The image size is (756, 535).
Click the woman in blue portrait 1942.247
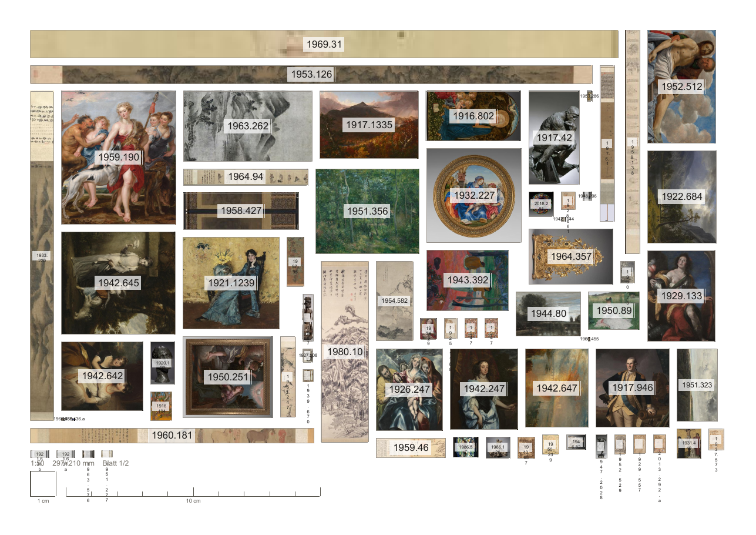click(484, 389)
